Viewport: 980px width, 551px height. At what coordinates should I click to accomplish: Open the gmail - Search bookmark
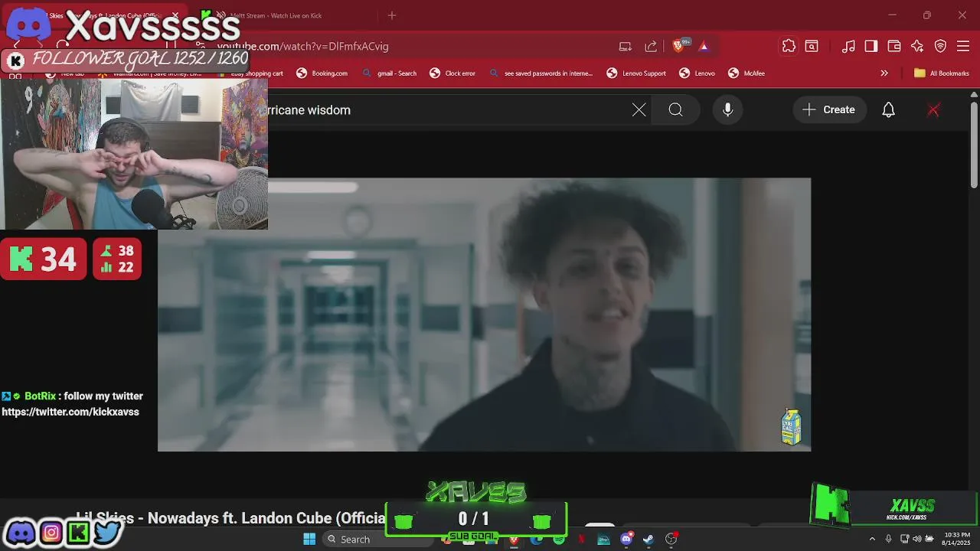click(390, 73)
